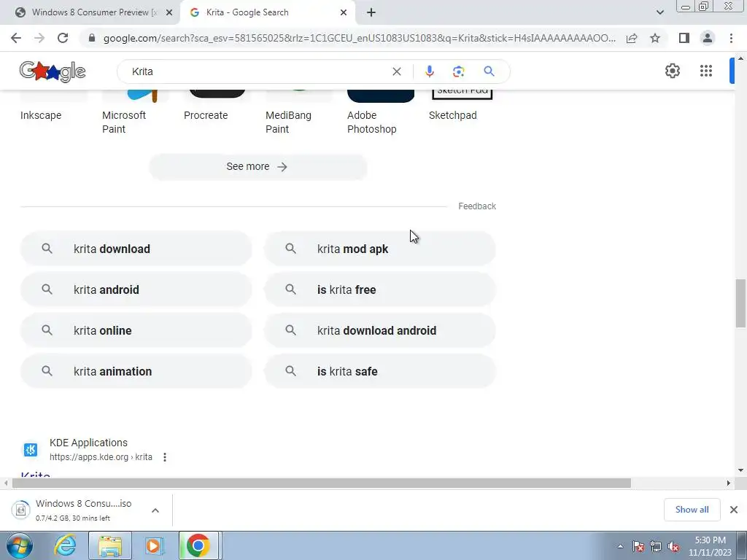Click the forward navigation arrow
Screen dimensions: 747x560
point(39,38)
